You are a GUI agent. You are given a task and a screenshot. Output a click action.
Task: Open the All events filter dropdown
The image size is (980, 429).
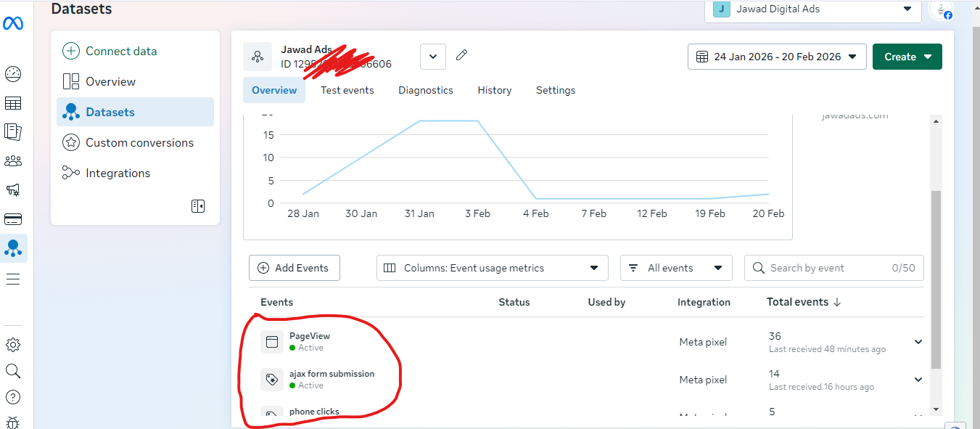[x=675, y=268]
